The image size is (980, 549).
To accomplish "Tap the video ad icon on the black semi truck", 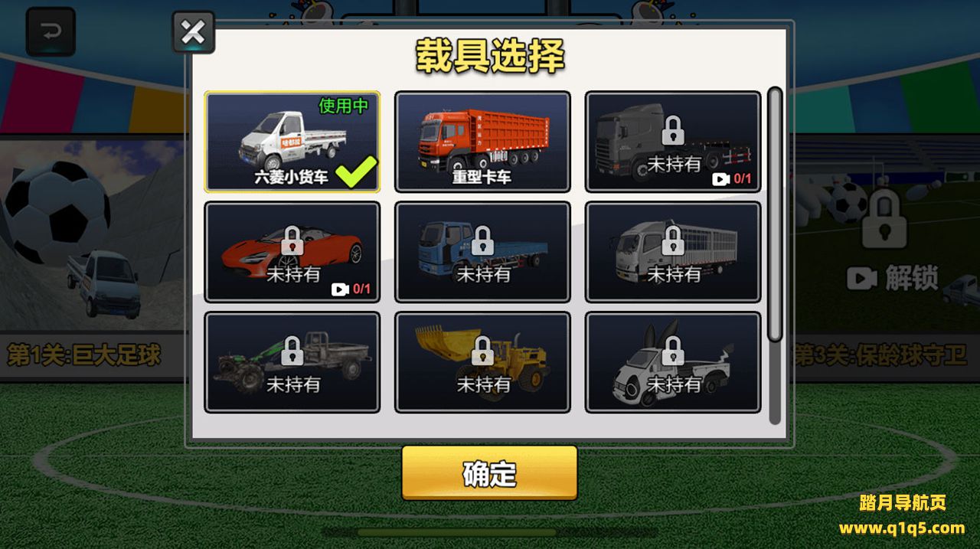I will pyautogui.click(x=721, y=179).
